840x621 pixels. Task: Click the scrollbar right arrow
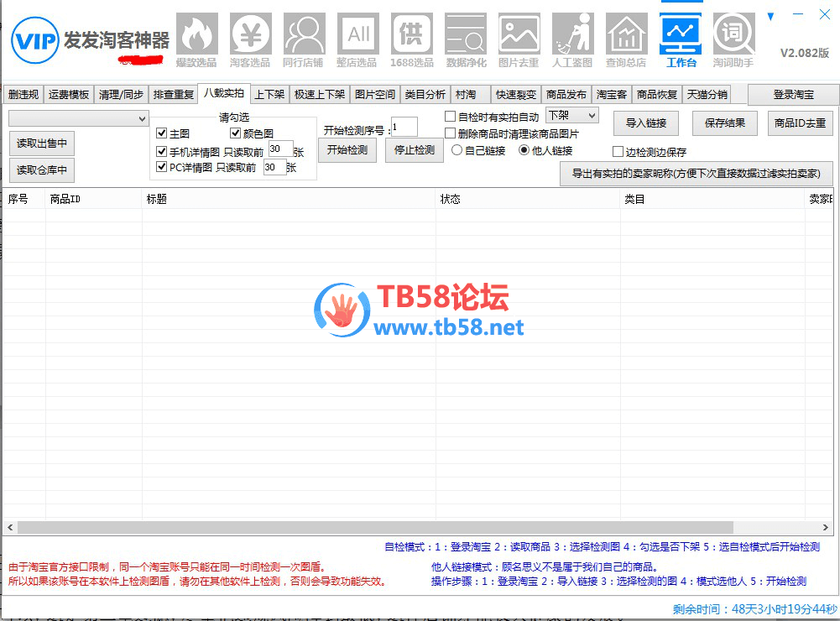click(x=826, y=527)
